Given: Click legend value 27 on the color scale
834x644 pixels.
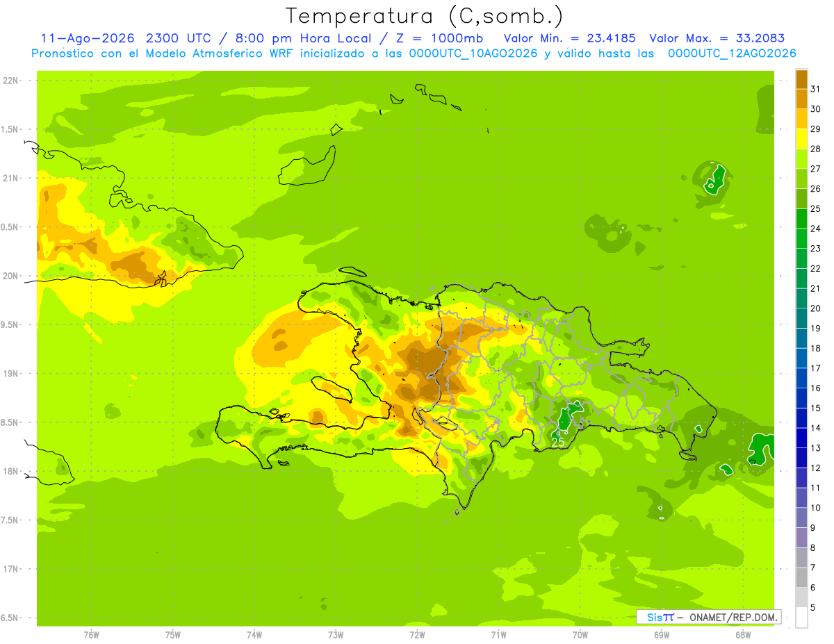Looking at the screenshot, I should pyautogui.click(x=816, y=168).
